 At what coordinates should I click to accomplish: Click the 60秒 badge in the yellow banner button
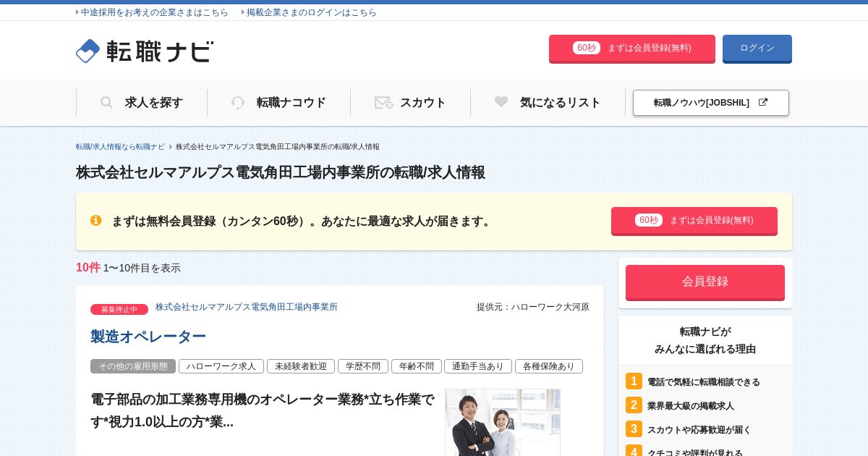tap(648, 220)
